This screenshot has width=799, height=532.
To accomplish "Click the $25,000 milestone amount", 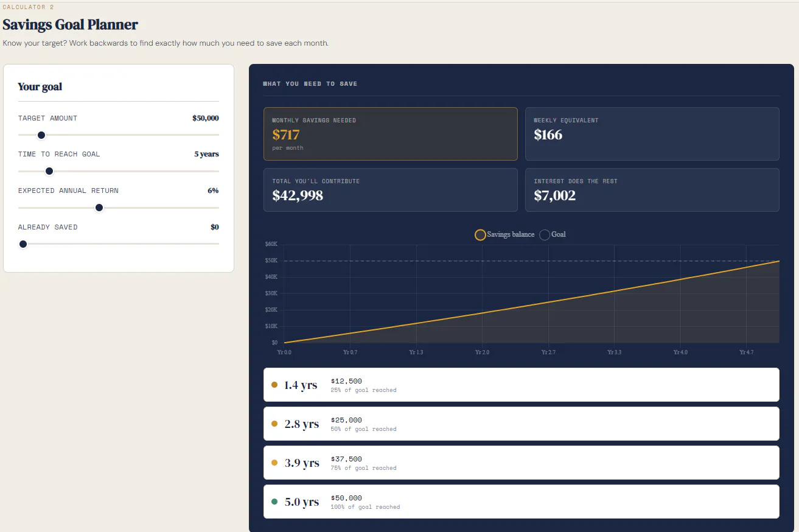I will (346, 420).
